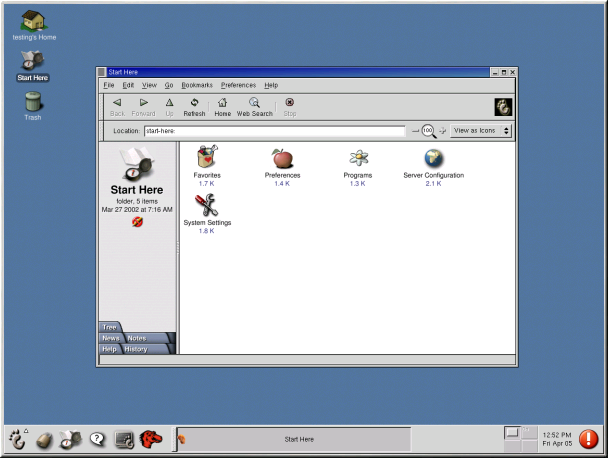This screenshot has width=608, height=458.
Task: Switch to the Tree sidebar tab
Action: (110, 327)
